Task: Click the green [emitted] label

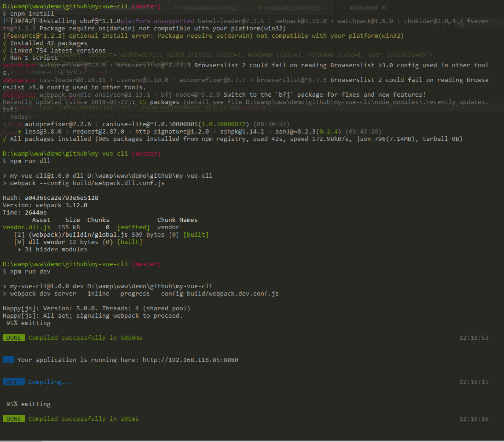Action: point(133,227)
